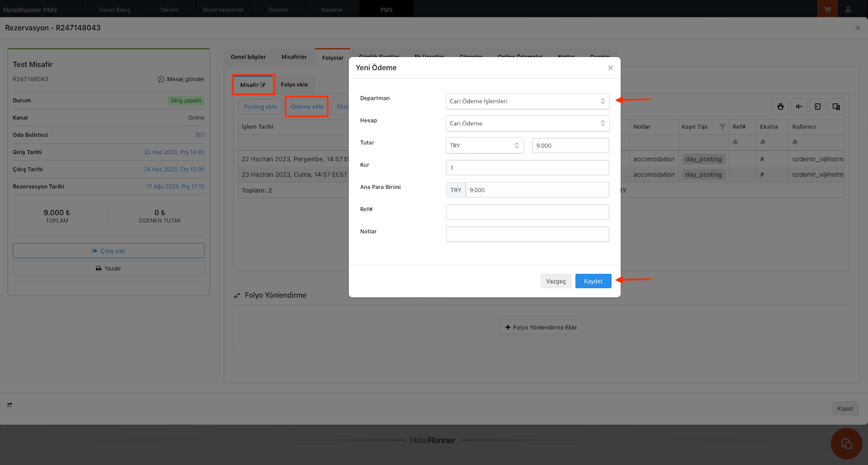Click the shopping cart icon in header
868x465 pixels.
tap(827, 9)
